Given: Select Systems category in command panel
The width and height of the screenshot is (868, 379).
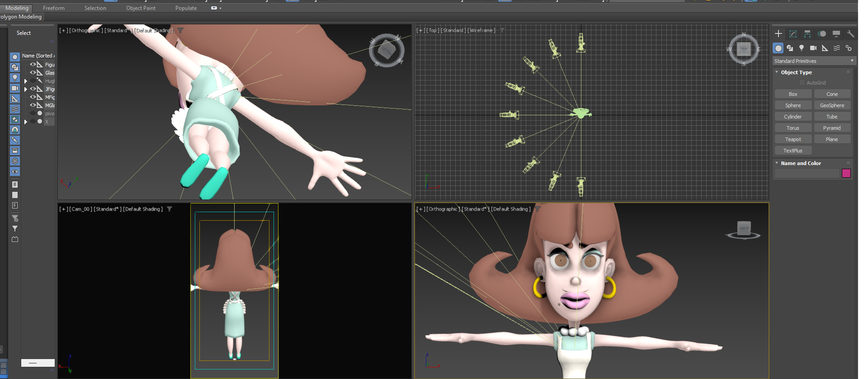Looking at the screenshot, I should (849, 48).
